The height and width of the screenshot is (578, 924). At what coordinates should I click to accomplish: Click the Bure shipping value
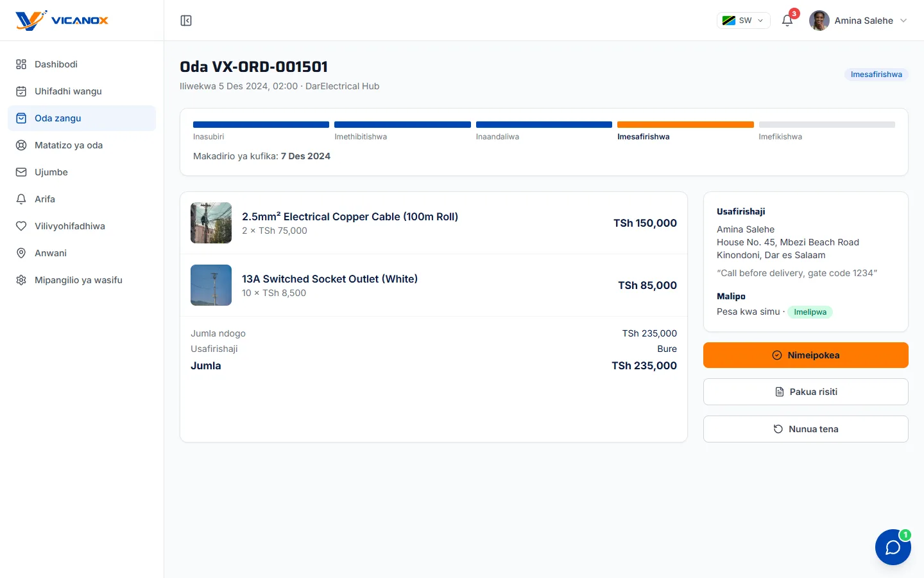[667, 349]
